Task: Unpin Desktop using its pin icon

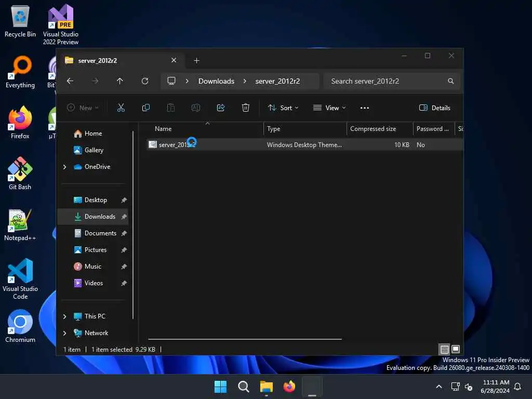Action: 124,200
